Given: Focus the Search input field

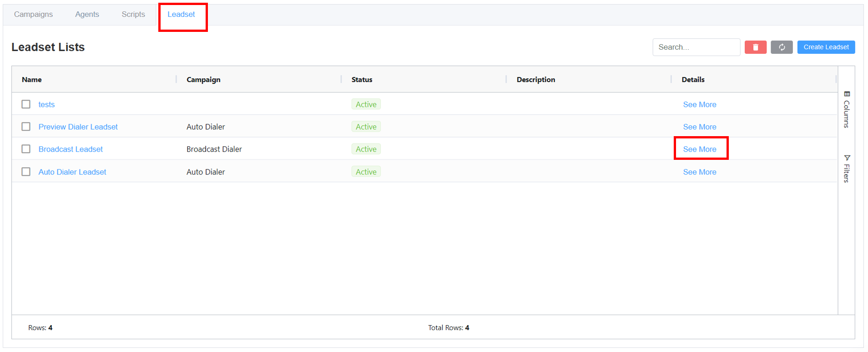Looking at the screenshot, I should pos(696,47).
